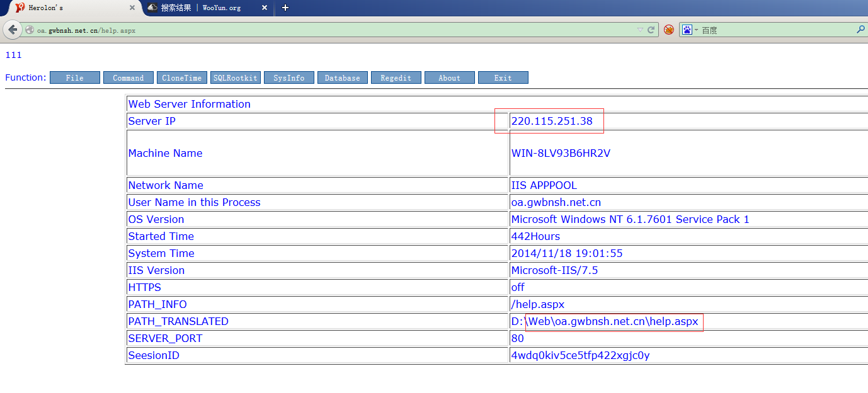The image size is (868, 393).
Task: Click the 4wdq0kiv5ce5tfp422xgjc0y session value
Action: pos(580,355)
